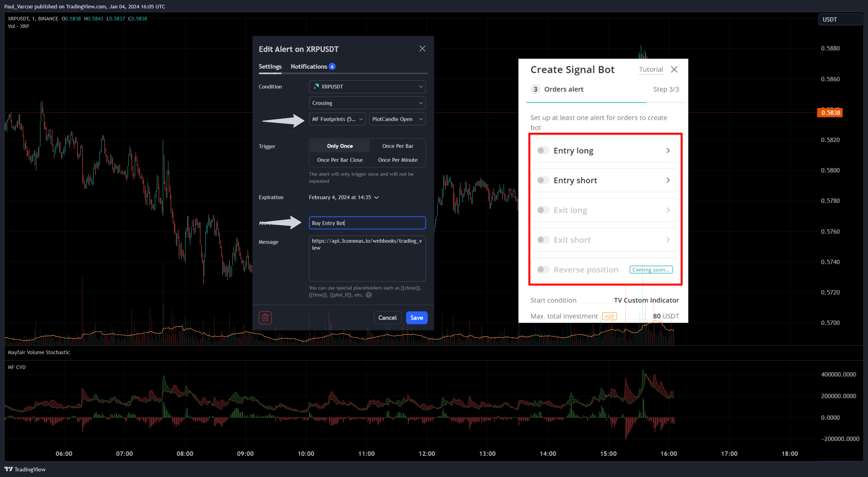Screen dimensions: 868x477
Task: Click the Notifications count badge
Action: tap(332, 66)
